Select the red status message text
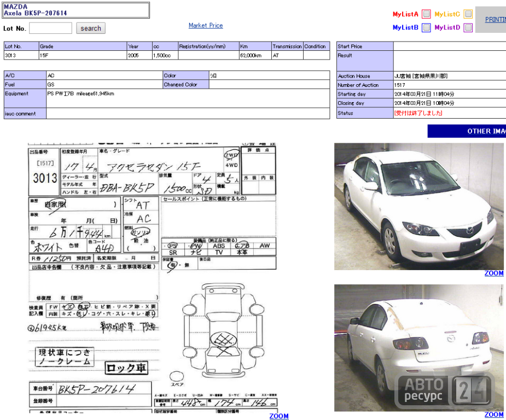The image size is (506, 420). click(x=418, y=113)
